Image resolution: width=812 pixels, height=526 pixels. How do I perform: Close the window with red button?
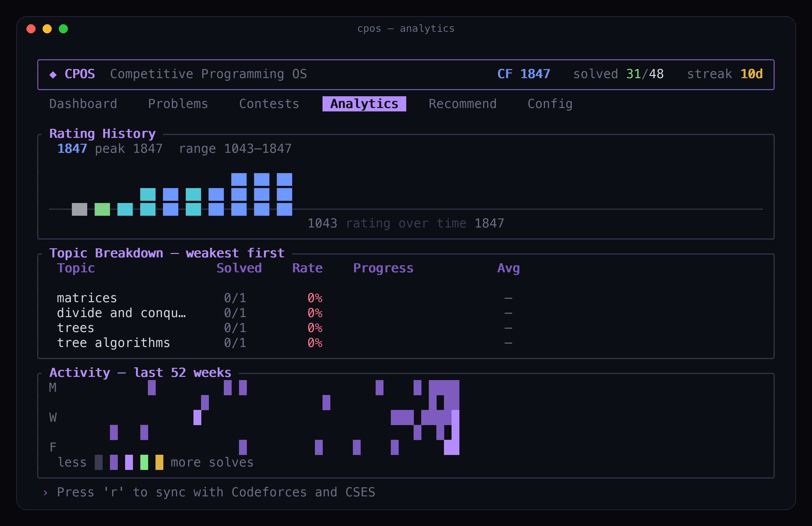[31, 29]
